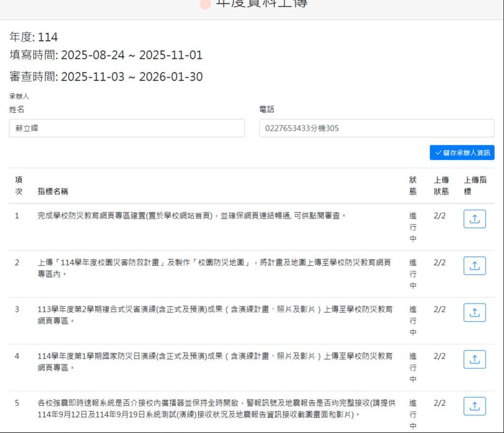Click the 儲存承辦人資訊 save button

click(461, 153)
